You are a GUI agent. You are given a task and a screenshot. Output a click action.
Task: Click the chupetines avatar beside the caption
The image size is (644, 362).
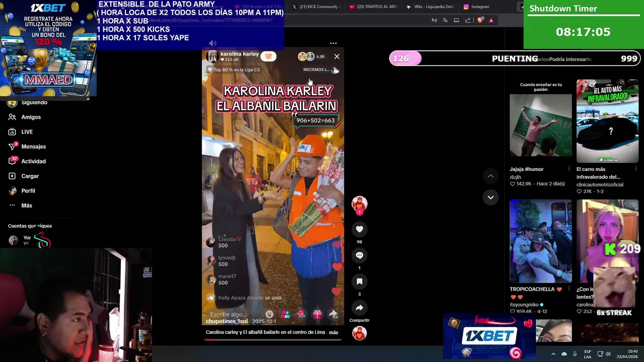[x=359, y=333]
